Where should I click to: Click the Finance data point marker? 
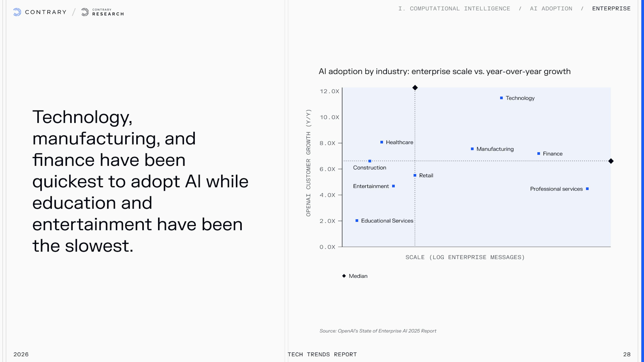[539, 154]
